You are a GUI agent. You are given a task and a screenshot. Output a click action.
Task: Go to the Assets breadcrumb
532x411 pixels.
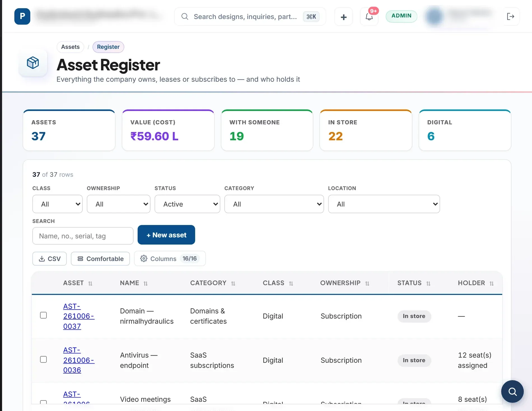coord(70,47)
